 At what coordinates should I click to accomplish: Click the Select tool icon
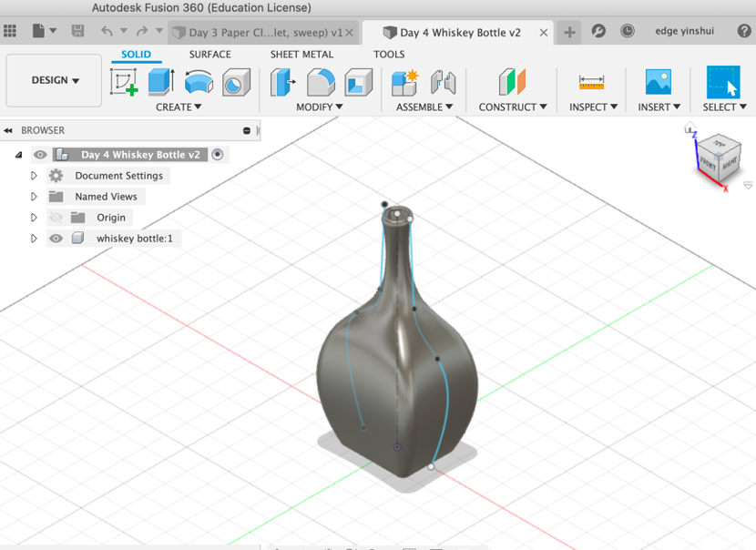coord(723,83)
